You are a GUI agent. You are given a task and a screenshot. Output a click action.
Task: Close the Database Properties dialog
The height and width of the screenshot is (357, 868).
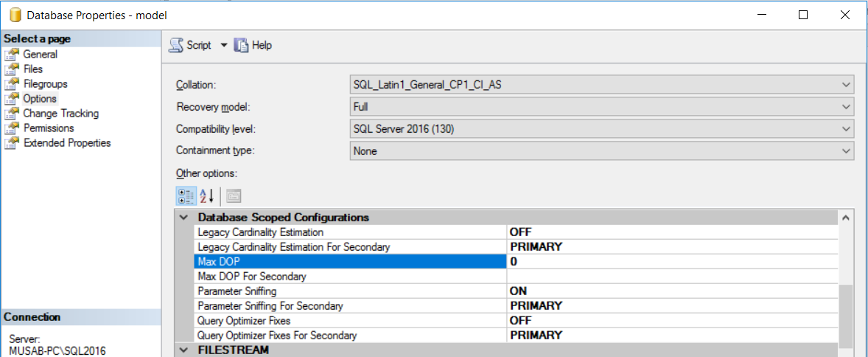(844, 15)
